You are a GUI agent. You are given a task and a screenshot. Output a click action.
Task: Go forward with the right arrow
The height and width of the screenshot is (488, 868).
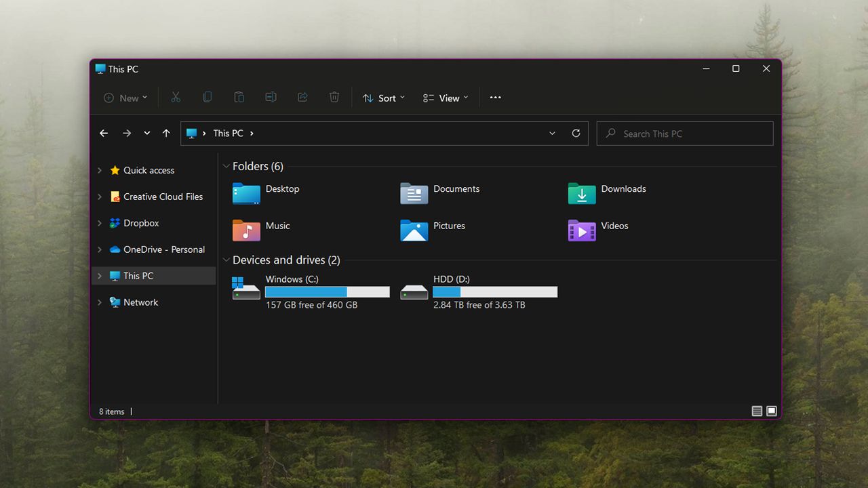(x=127, y=134)
